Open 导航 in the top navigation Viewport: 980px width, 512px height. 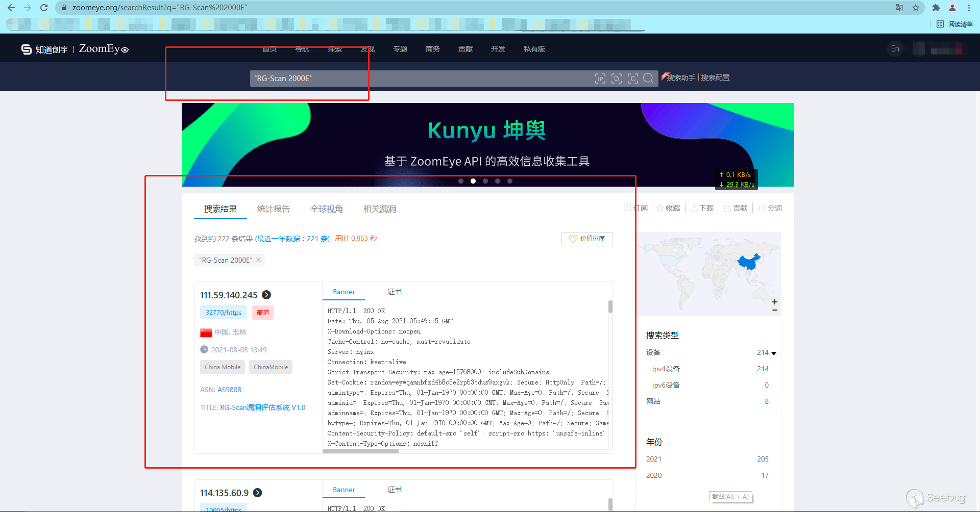(x=302, y=49)
